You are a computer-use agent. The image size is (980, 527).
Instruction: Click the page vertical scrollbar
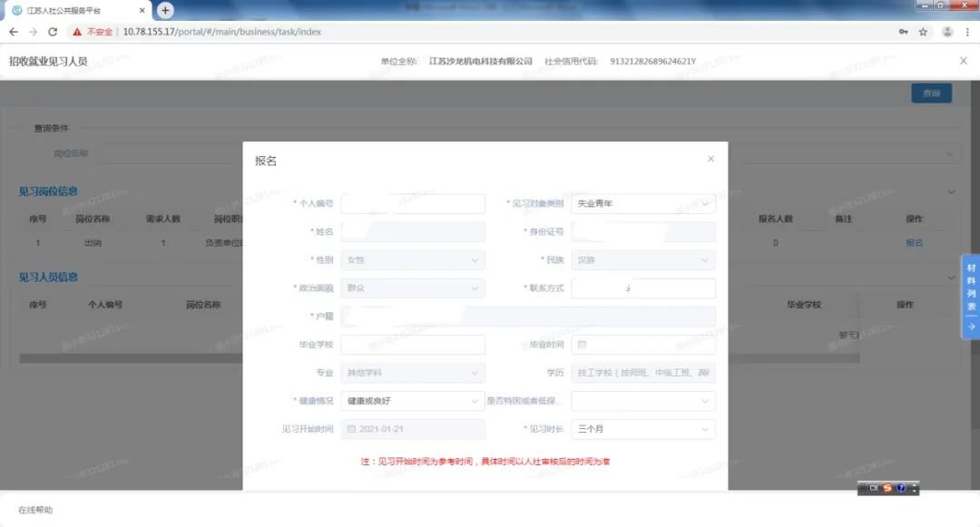coord(975,256)
